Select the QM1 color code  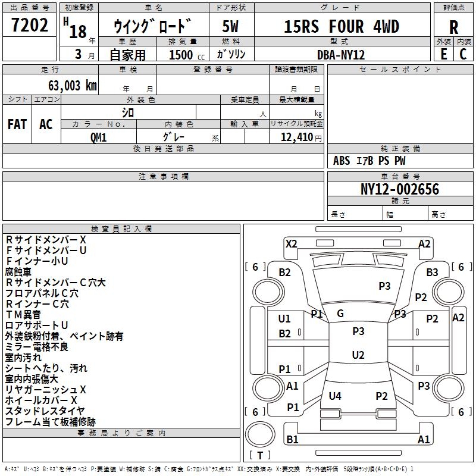click(x=98, y=137)
